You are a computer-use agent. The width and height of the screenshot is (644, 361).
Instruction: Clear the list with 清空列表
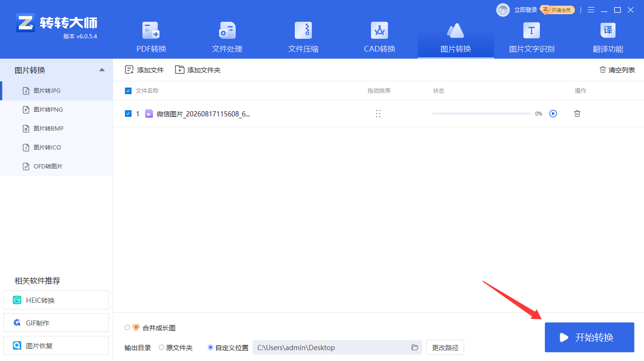click(x=617, y=70)
